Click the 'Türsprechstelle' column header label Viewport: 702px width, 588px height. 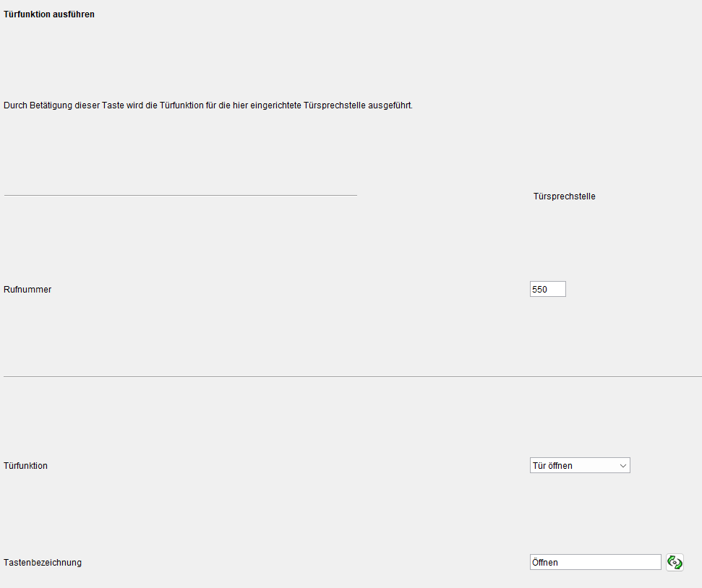pos(564,196)
